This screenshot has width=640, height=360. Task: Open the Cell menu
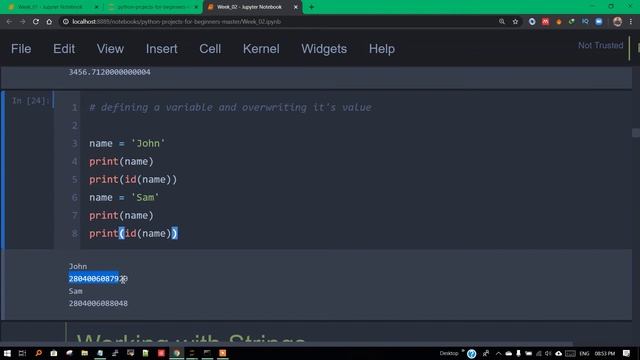click(210, 49)
